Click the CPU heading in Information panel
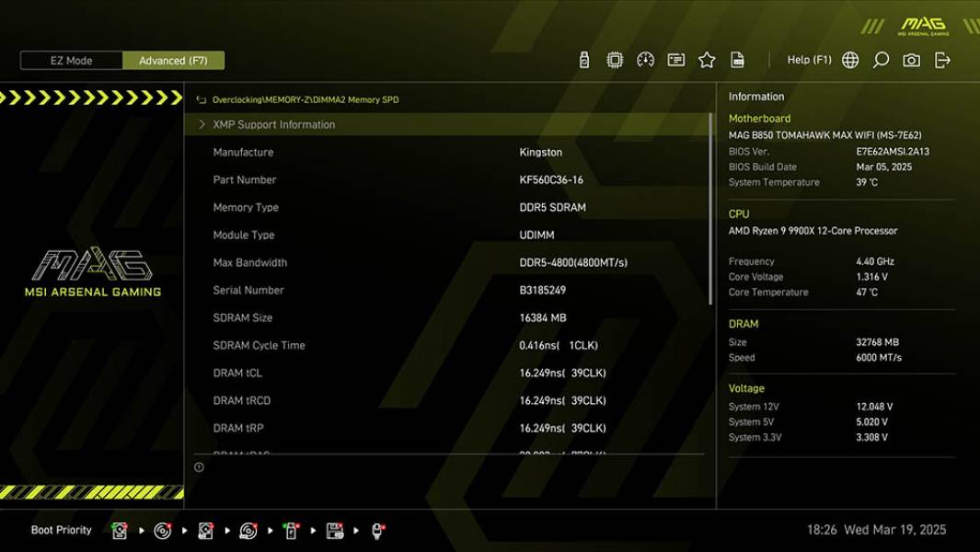Image resolution: width=980 pixels, height=552 pixels. point(739,213)
